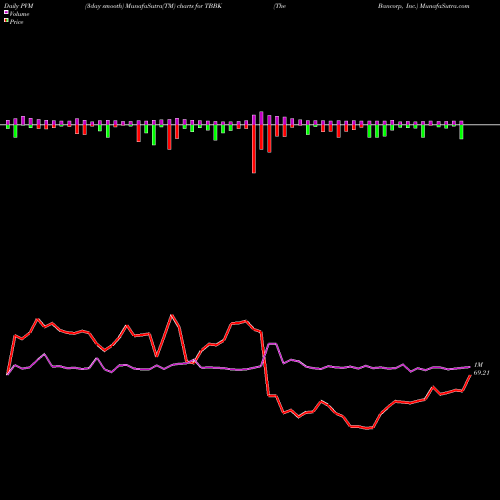Select the 'Price' legend label
The width and height of the screenshot is (500, 500).
tap(16, 22)
